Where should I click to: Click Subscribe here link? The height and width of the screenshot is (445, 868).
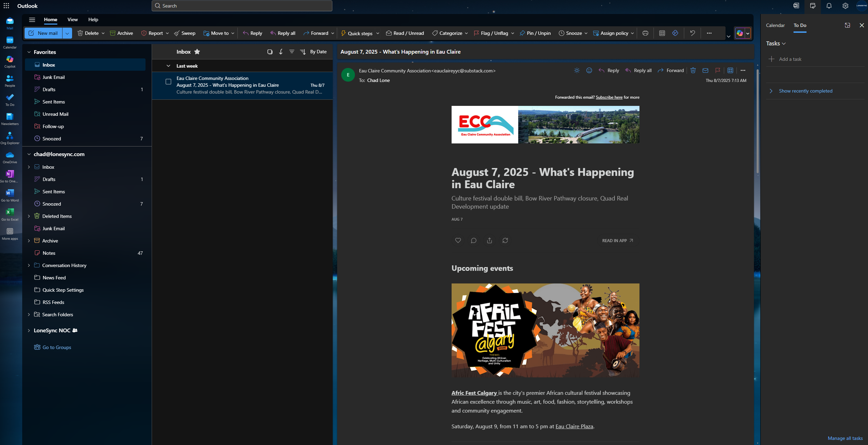(x=609, y=97)
